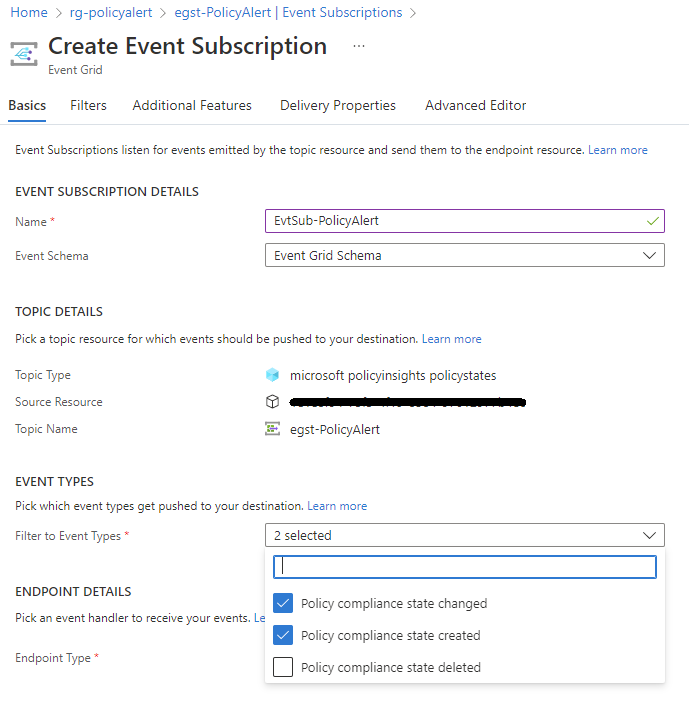Click the Endpoint Type label

pos(53,658)
